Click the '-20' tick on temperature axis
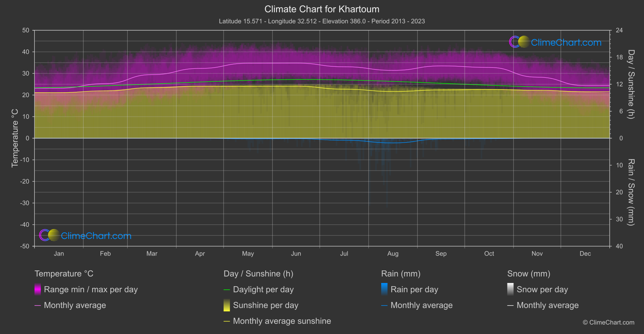This screenshot has height=334, width=644. (x=25, y=181)
